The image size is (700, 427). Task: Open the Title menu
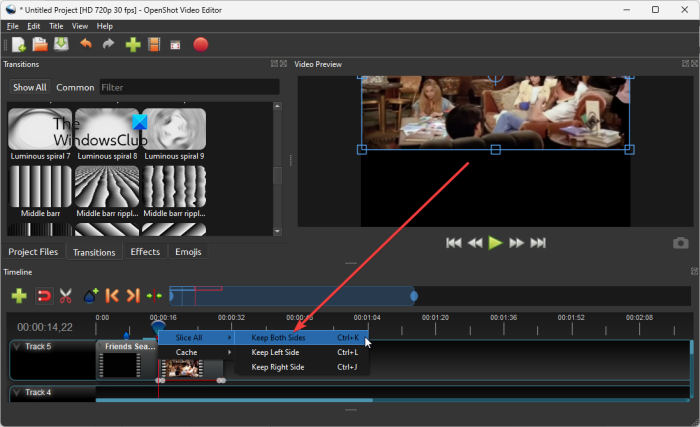point(56,26)
